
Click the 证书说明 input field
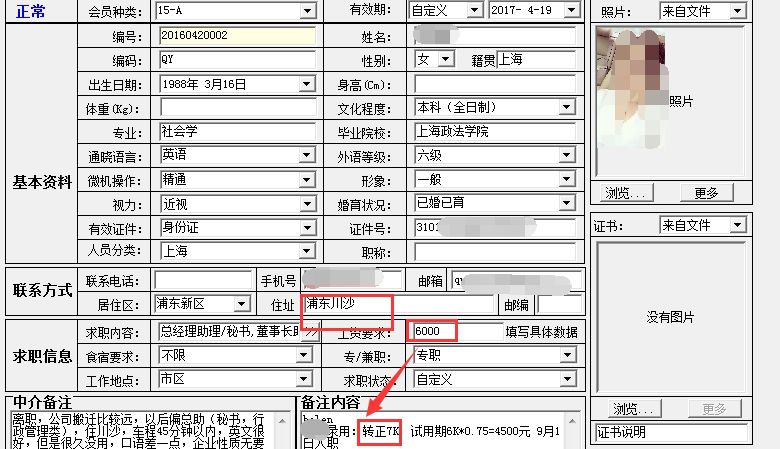point(672,432)
